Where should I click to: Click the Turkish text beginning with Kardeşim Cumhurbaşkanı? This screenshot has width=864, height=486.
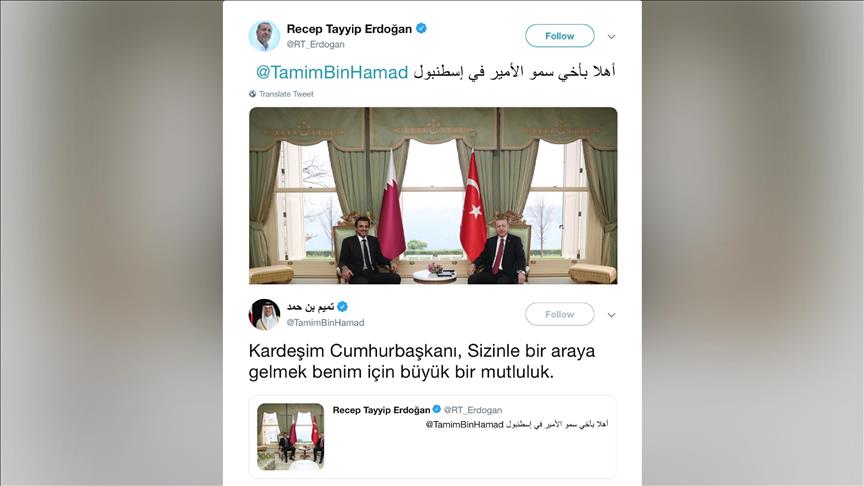(422, 361)
